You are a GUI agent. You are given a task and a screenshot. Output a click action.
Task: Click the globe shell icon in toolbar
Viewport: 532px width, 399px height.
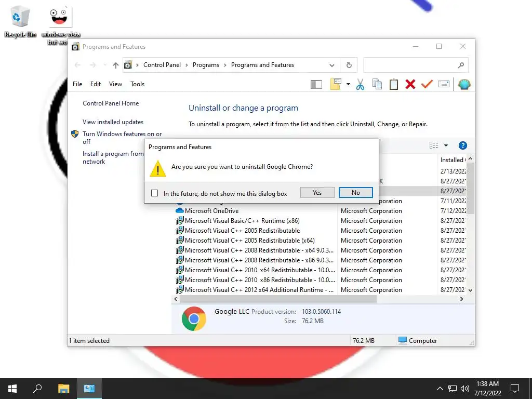[x=464, y=84]
